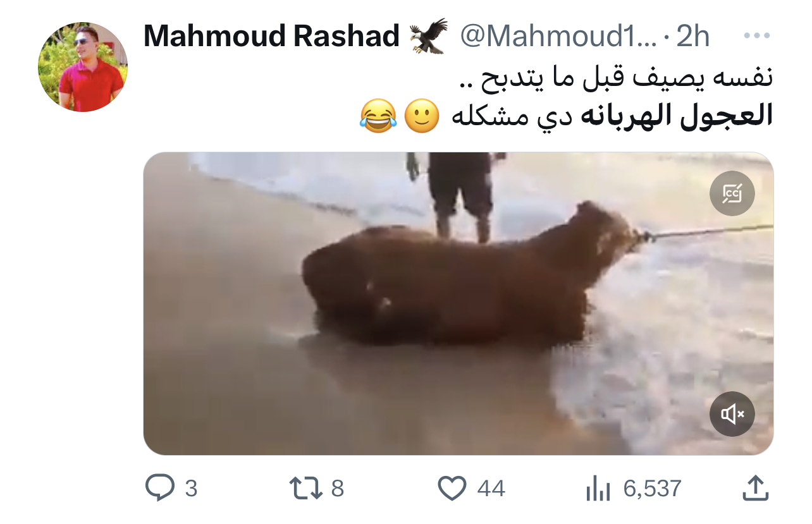Image resolution: width=812 pixels, height=524 pixels.
Task: Open view analytics bar chart icon
Action: 598,489
